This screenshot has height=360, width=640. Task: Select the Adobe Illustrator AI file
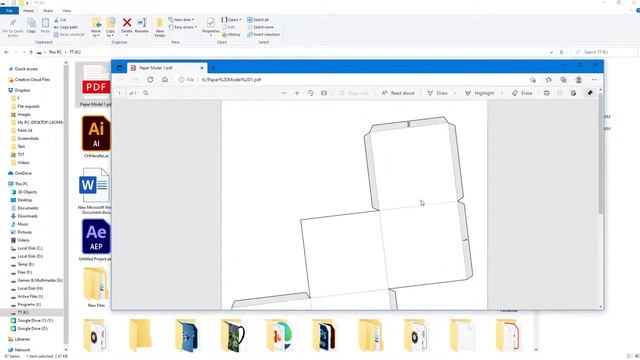coord(96,137)
